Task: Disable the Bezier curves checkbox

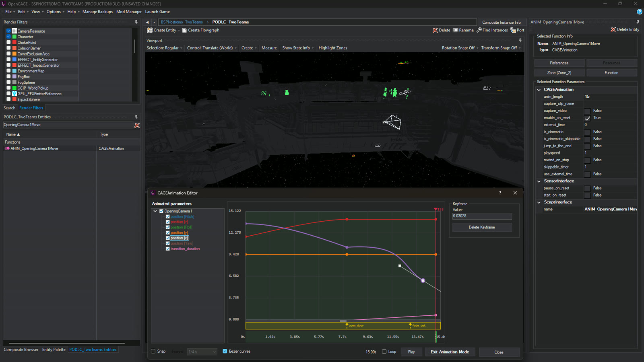Action: [225, 352]
